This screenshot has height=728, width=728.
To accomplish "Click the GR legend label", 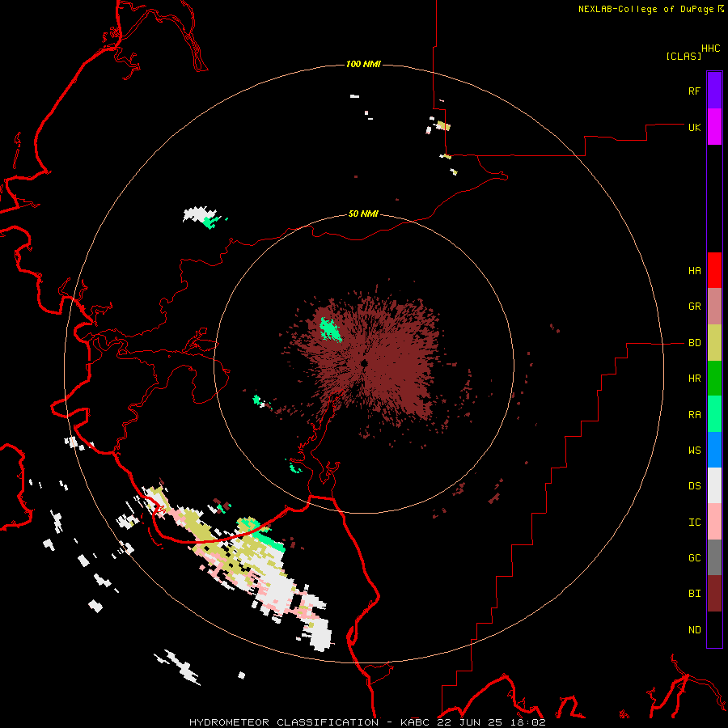I will coord(694,307).
